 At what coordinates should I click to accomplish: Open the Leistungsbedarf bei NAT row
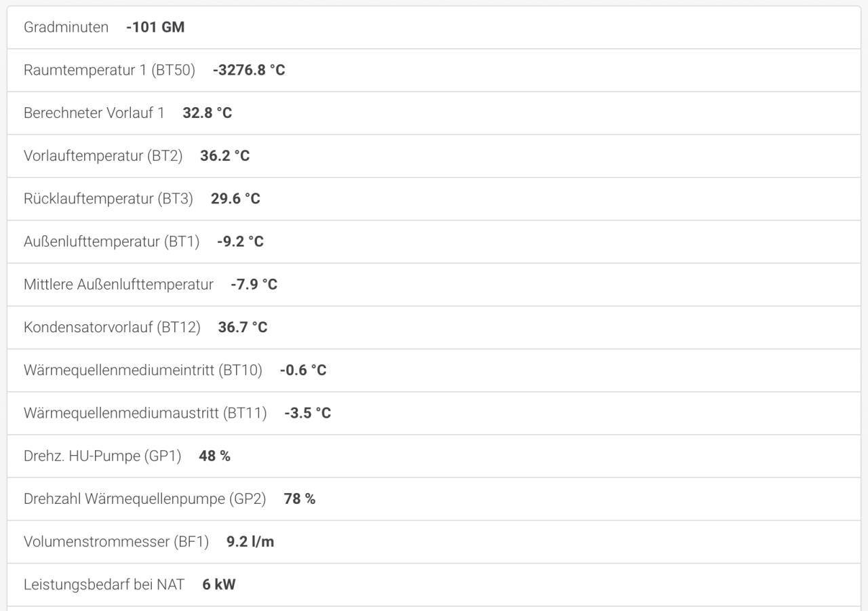tap(434, 585)
